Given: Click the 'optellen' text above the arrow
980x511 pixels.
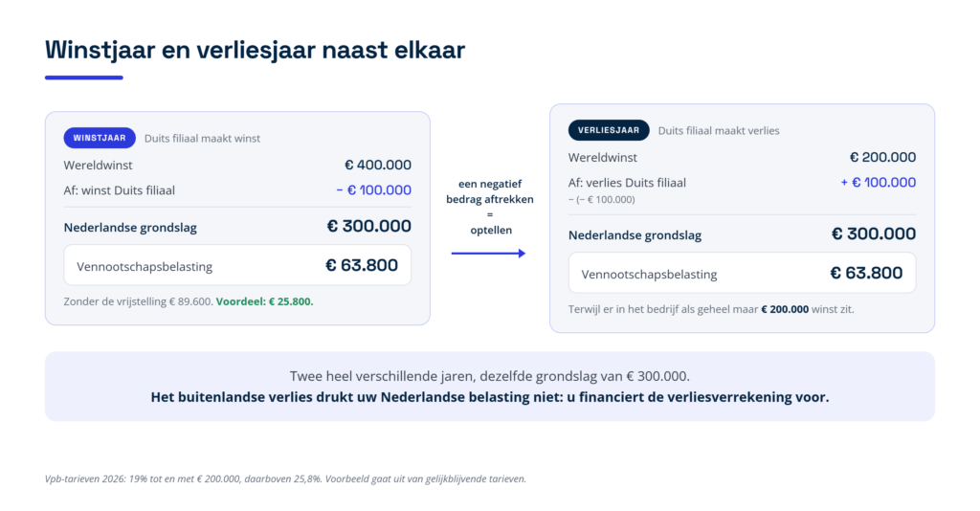Looking at the screenshot, I should 491,231.
